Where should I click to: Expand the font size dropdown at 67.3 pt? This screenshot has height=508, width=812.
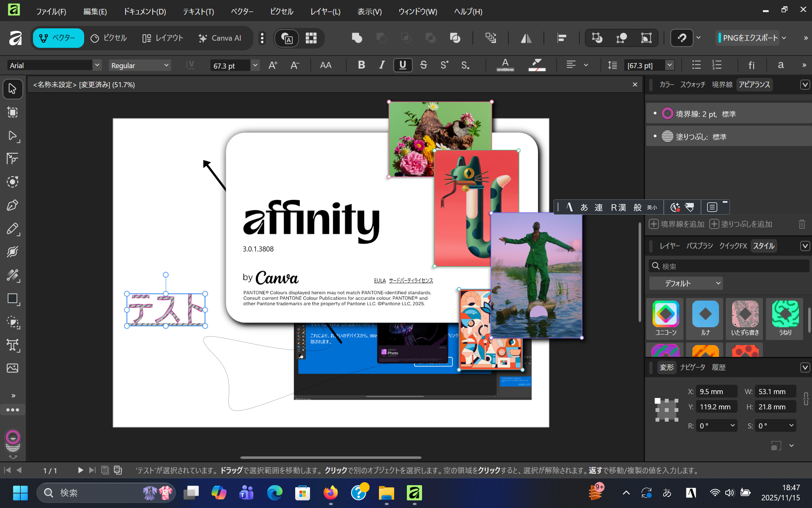point(255,65)
